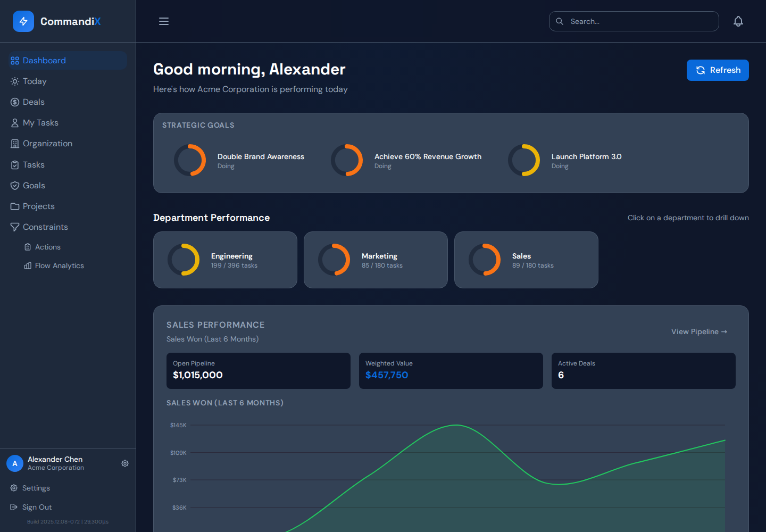
Task: Click the My Tasks person icon
Action: pyautogui.click(x=15, y=123)
